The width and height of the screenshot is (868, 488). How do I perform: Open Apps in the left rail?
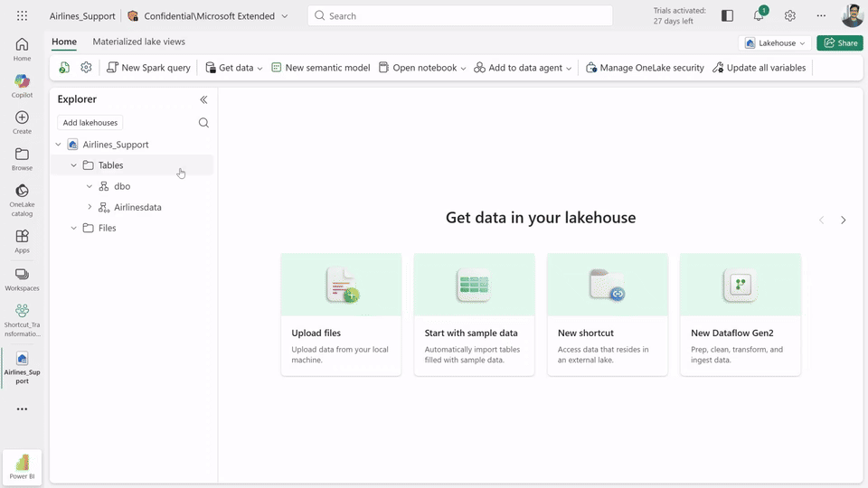(22, 241)
